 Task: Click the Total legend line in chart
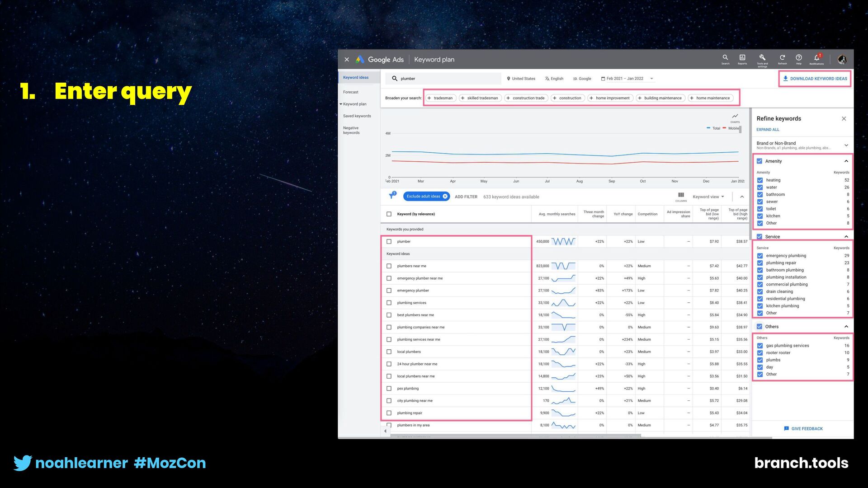[713, 128]
